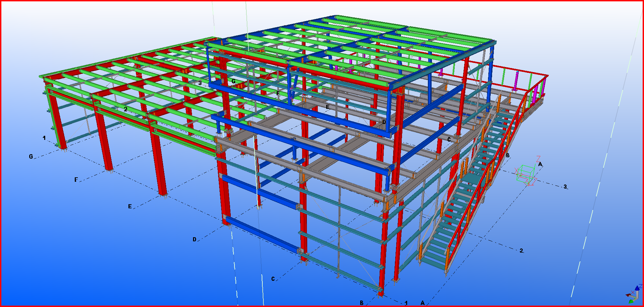Click roof-level grid label 2 on the left roof
Viewport: 644px width, 307px height.
click(x=125, y=109)
